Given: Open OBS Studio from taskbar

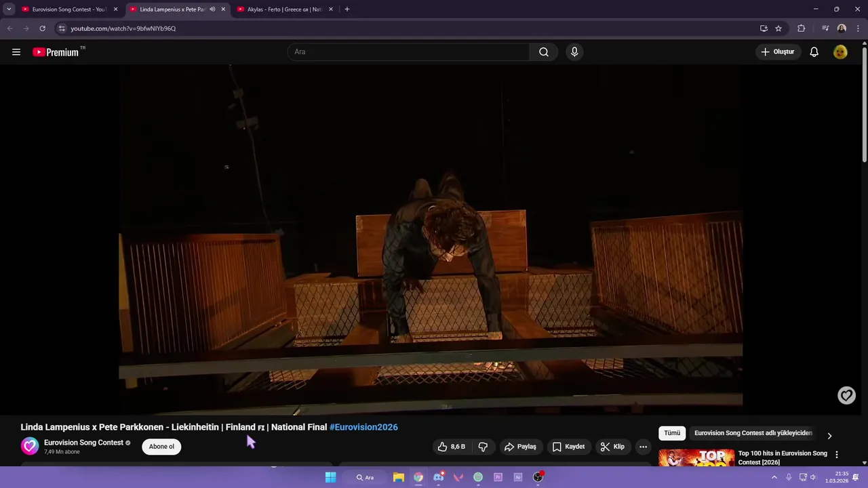Looking at the screenshot, I should click(538, 477).
